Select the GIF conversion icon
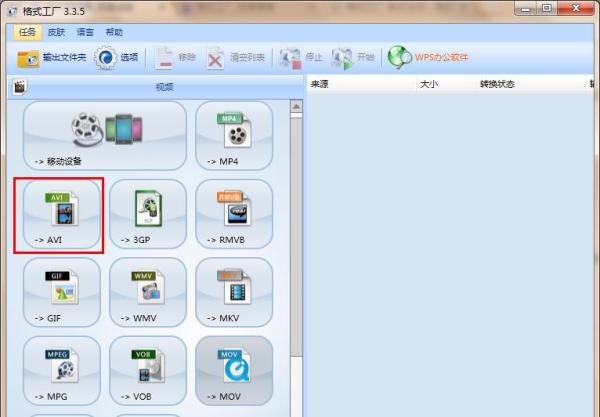 pyautogui.click(x=62, y=293)
